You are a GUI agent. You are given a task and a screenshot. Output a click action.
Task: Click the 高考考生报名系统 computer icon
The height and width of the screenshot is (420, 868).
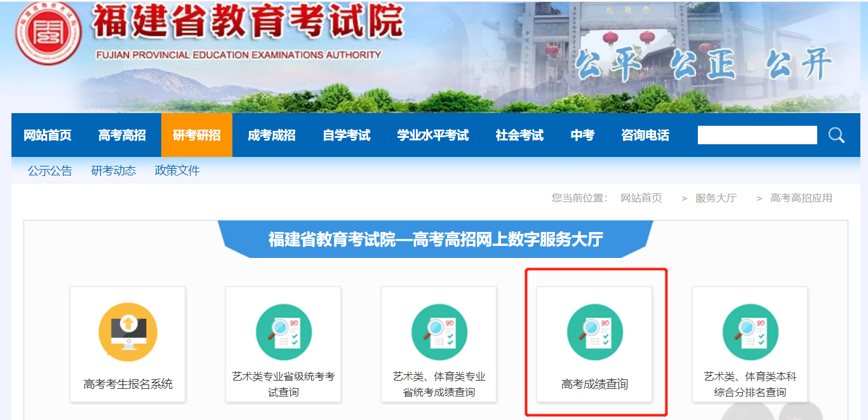[x=128, y=332]
